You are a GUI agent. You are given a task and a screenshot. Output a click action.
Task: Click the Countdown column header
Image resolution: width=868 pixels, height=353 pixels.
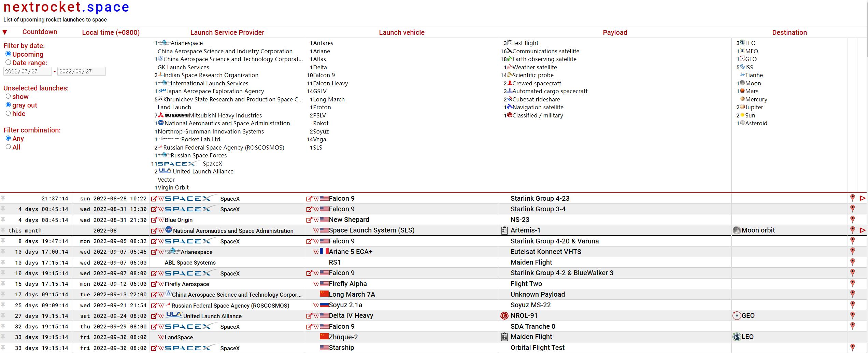point(40,32)
